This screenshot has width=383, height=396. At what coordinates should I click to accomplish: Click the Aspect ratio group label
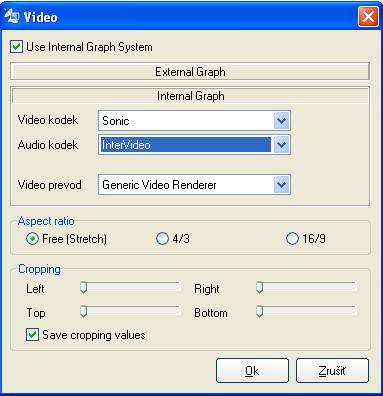(46, 221)
